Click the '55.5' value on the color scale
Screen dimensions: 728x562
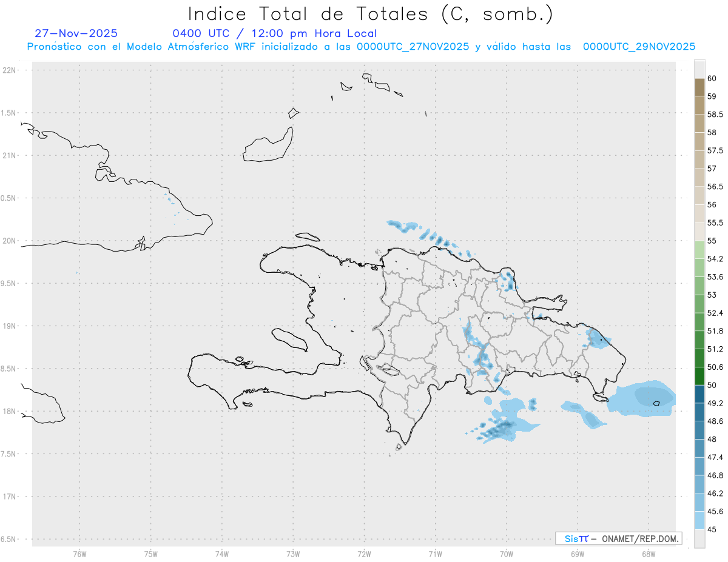click(715, 222)
